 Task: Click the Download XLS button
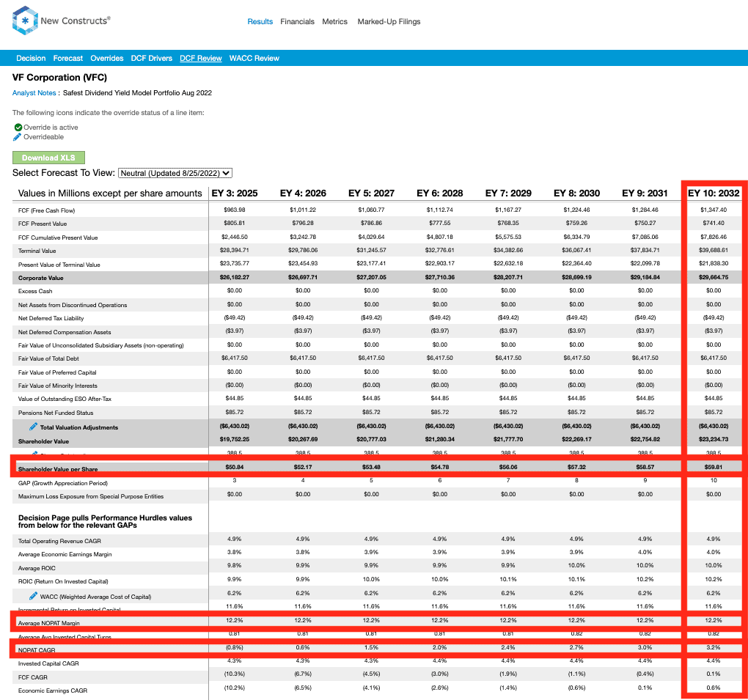pos(48,158)
